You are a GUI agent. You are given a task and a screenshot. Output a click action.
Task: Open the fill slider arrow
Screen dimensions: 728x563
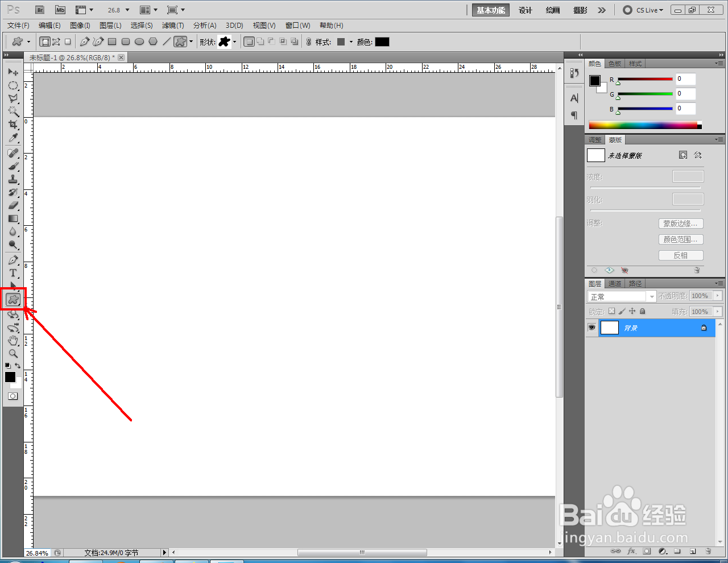coord(718,312)
